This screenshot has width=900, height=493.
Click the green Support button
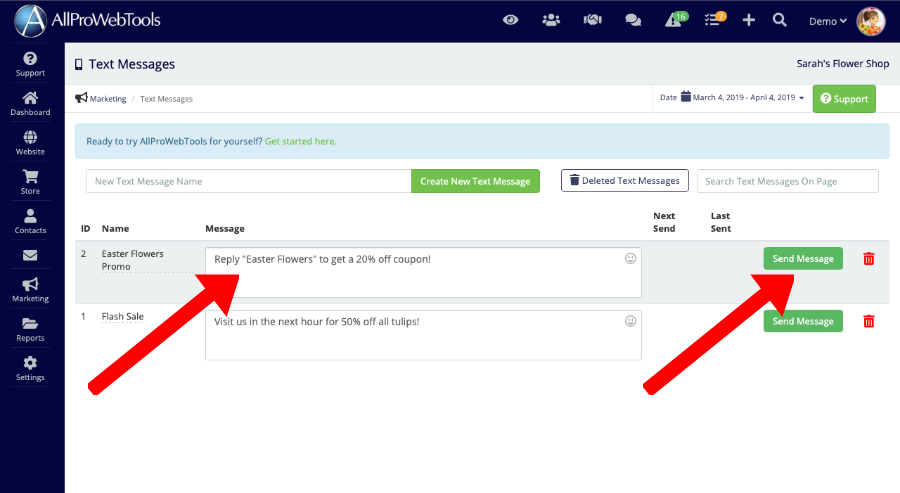pyautogui.click(x=844, y=99)
